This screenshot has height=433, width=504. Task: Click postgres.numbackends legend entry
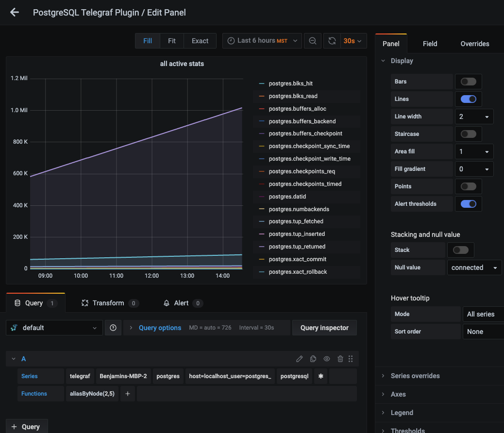[299, 209]
